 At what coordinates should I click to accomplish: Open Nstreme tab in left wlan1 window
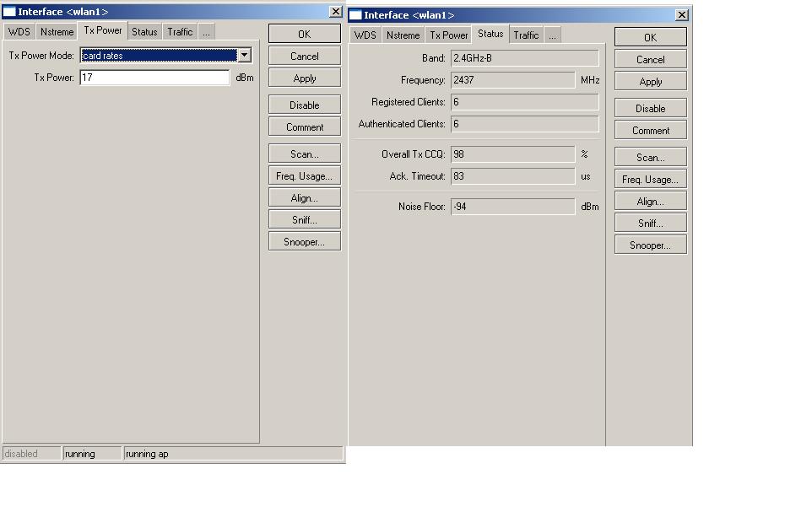[57, 32]
